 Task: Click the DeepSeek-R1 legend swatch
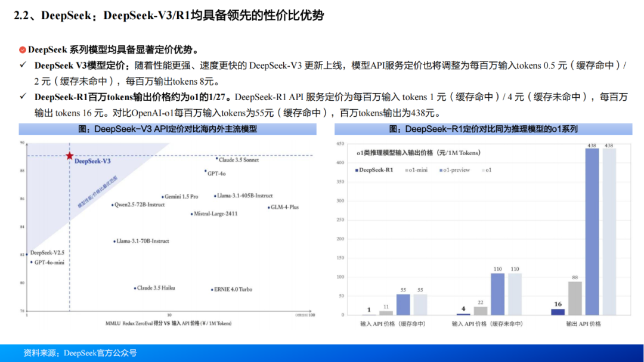tap(357, 170)
